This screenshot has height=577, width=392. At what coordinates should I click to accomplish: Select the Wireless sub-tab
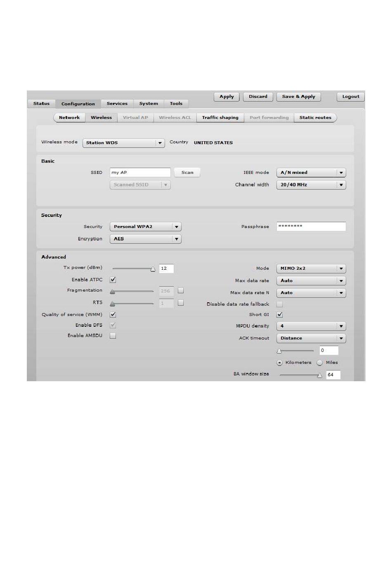(x=101, y=118)
